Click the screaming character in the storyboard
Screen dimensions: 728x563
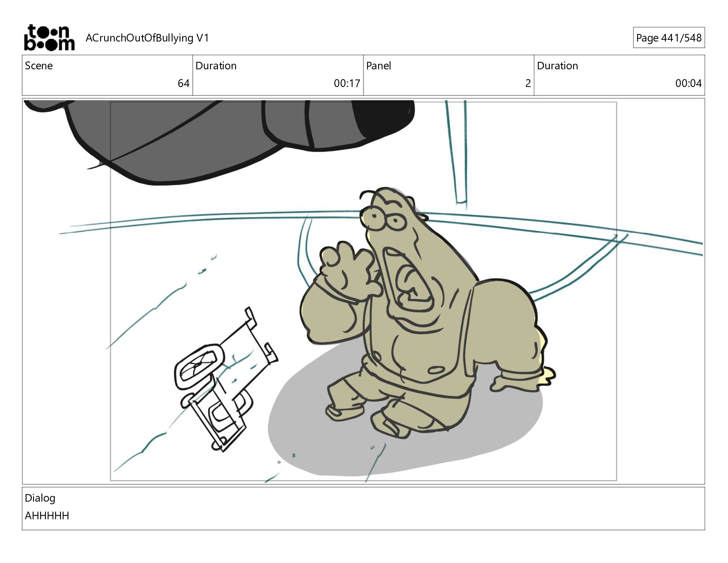(x=428, y=313)
